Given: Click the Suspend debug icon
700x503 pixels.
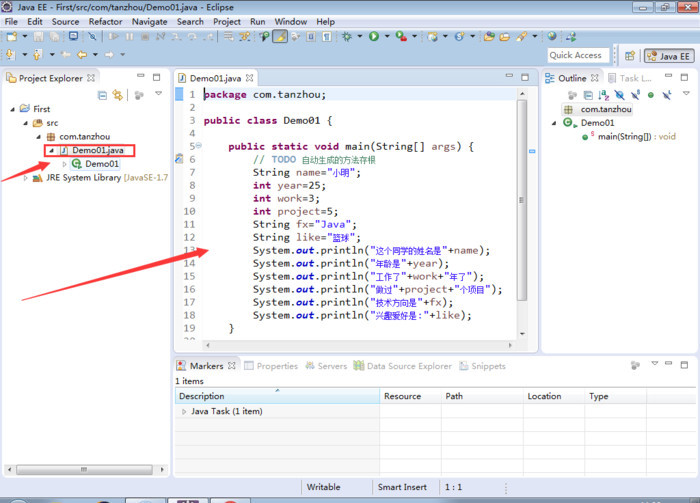Looking at the screenshot, I should 129,37.
